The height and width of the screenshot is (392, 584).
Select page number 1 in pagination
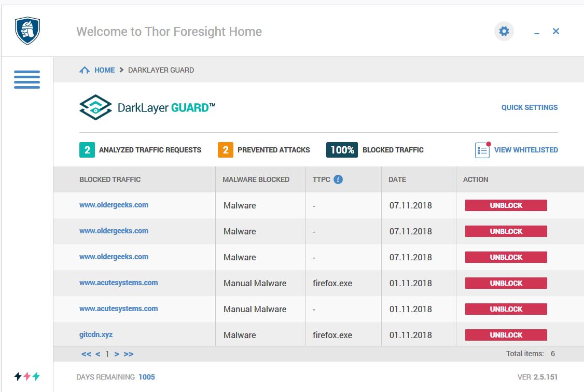click(x=107, y=354)
